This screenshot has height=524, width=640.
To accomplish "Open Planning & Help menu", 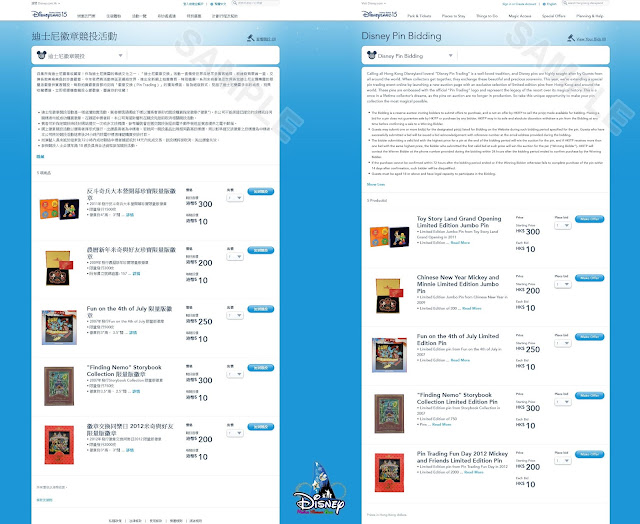I will coord(589,16).
